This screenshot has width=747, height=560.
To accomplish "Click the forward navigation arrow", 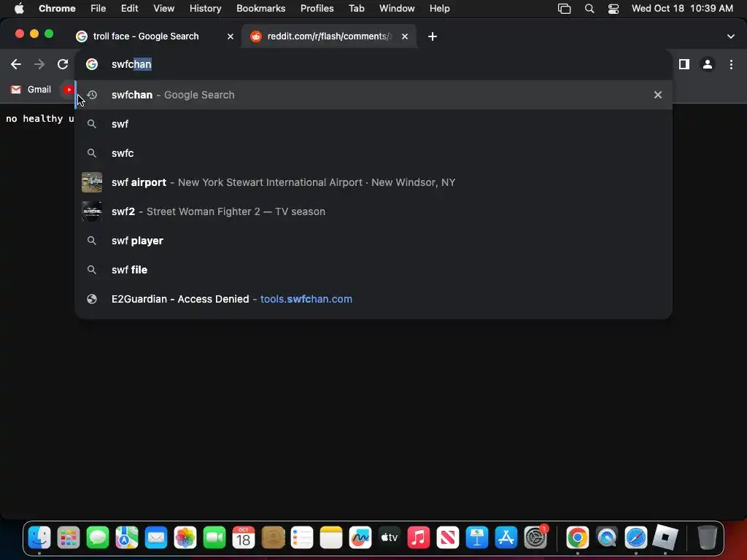I will [x=39, y=64].
